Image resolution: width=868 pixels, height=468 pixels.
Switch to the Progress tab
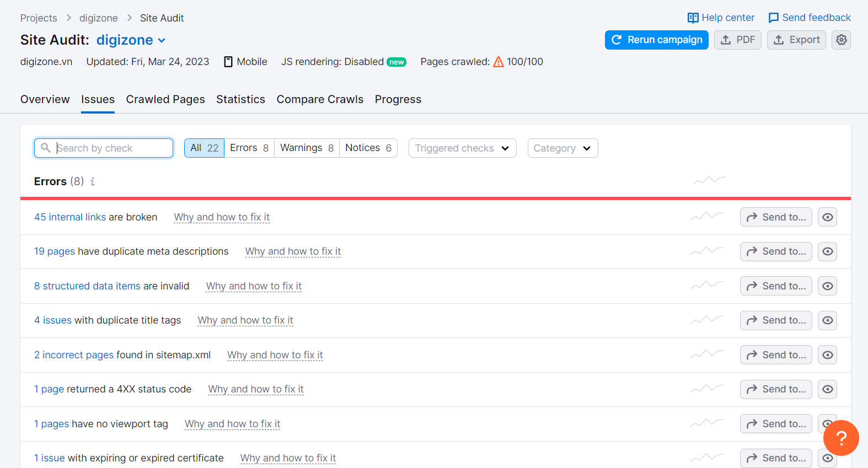point(398,99)
